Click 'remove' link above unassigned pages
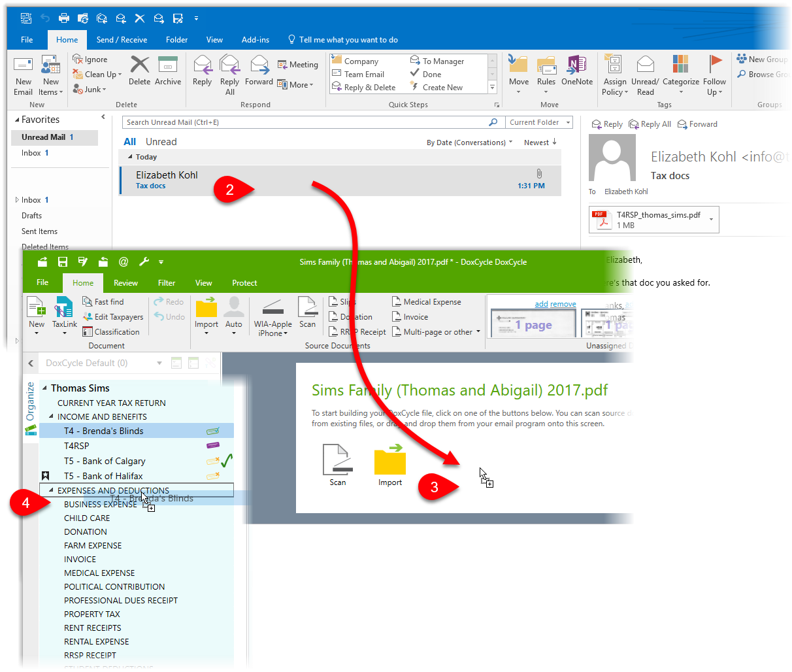Screen dimensions: 792x672 tap(563, 304)
